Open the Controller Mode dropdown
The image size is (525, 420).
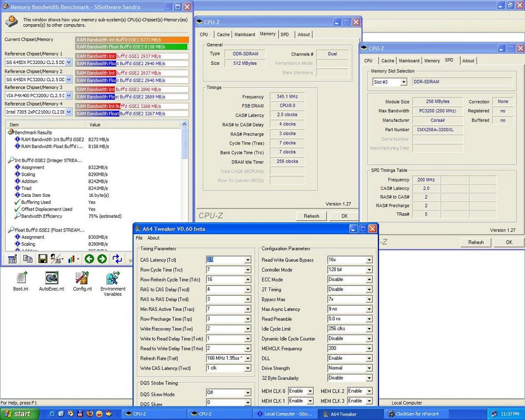tap(369, 270)
